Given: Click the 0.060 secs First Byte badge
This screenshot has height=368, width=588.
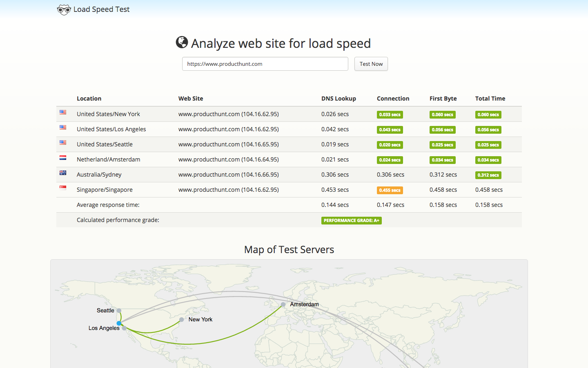Looking at the screenshot, I should click(443, 114).
